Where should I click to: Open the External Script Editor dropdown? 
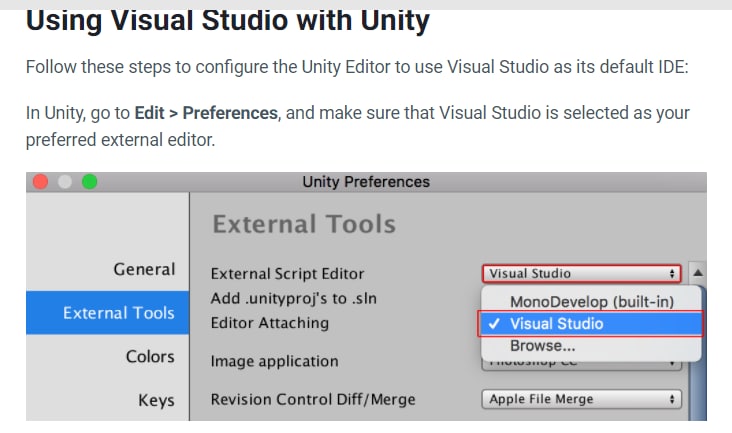582,273
